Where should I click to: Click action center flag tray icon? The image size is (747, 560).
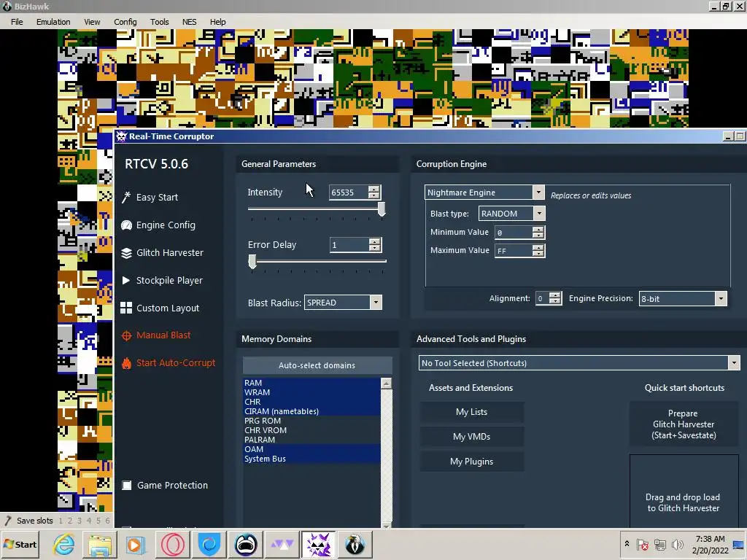[x=643, y=544]
